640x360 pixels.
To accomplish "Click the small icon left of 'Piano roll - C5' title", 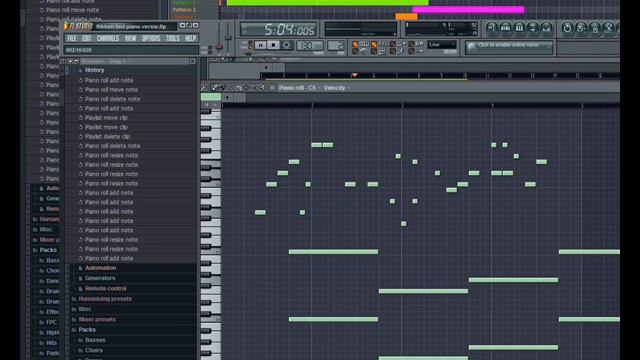I will point(272,87).
